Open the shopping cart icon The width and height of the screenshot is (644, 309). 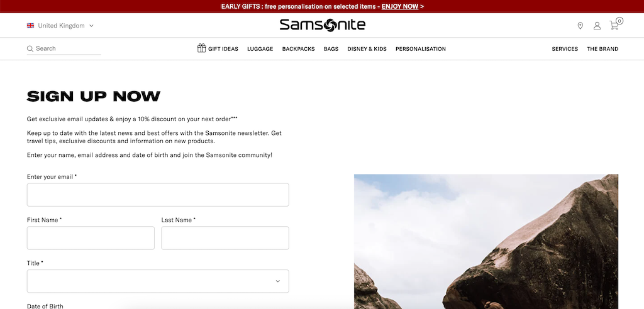click(x=616, y=24)
